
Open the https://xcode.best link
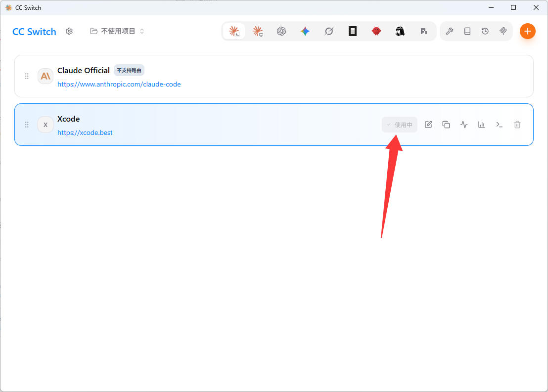pyautogui.click(x=85, y=133)
